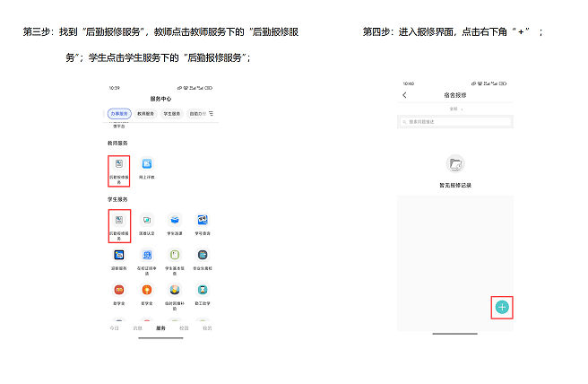588x384 pixels.
Task: Select the 教师服务 category tab
Action: (x=145, y=113)
